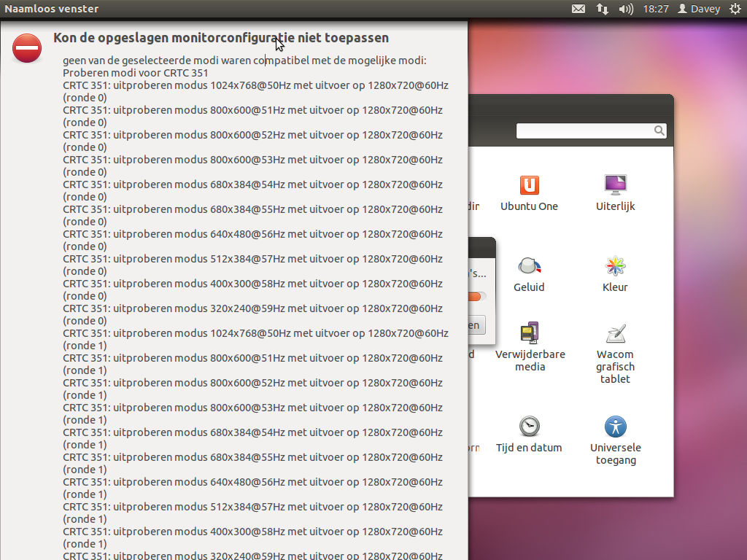
Task: Open the power cog session menu
Action: pos(735,9)
